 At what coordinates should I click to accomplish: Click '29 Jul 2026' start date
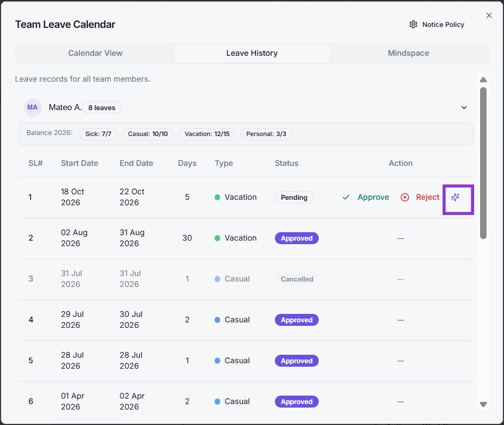pos(72,319)
